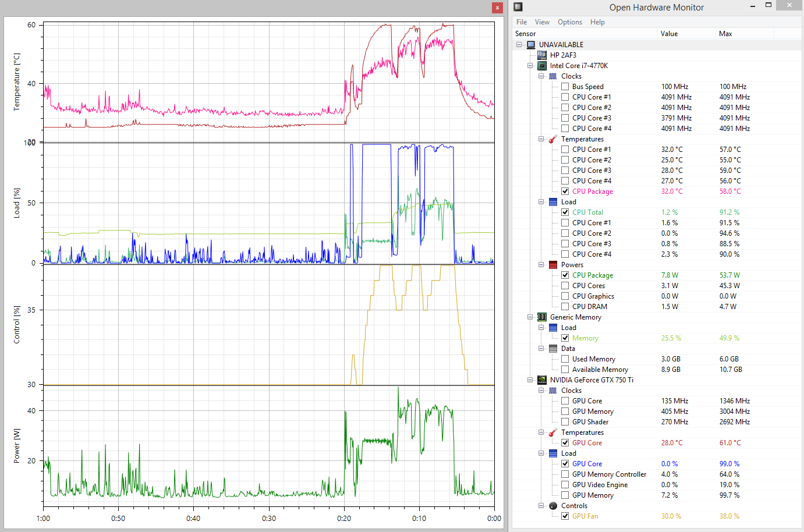Click the Controls sphere icon above GPU Fan
The image size is (804, 532).
coord(552,505)
